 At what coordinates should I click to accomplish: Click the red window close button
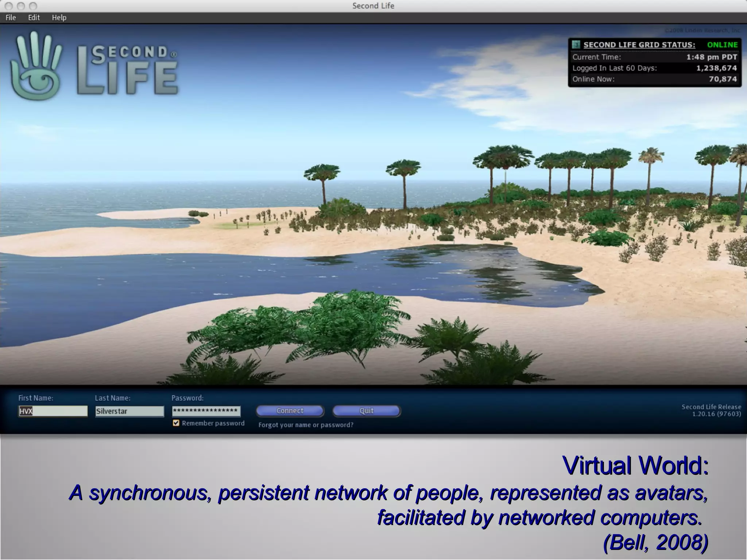click(x=9, y=6)
